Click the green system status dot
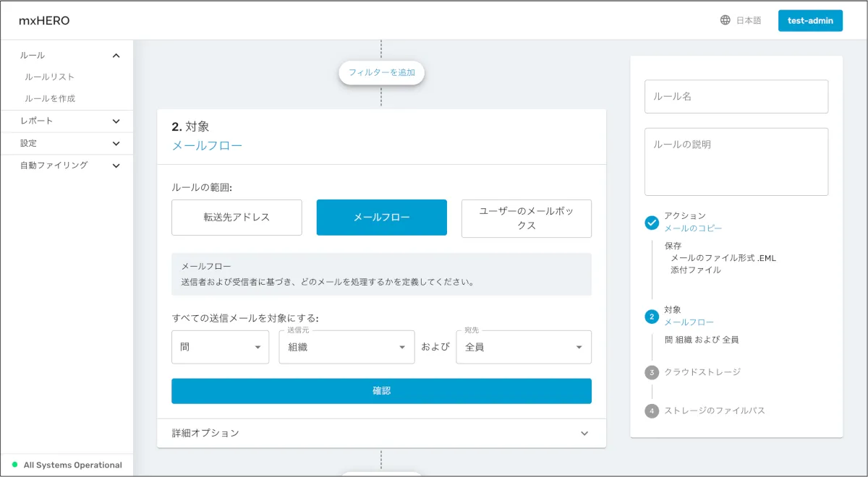This screenshot has width=868, height=477. click(14, 465)
